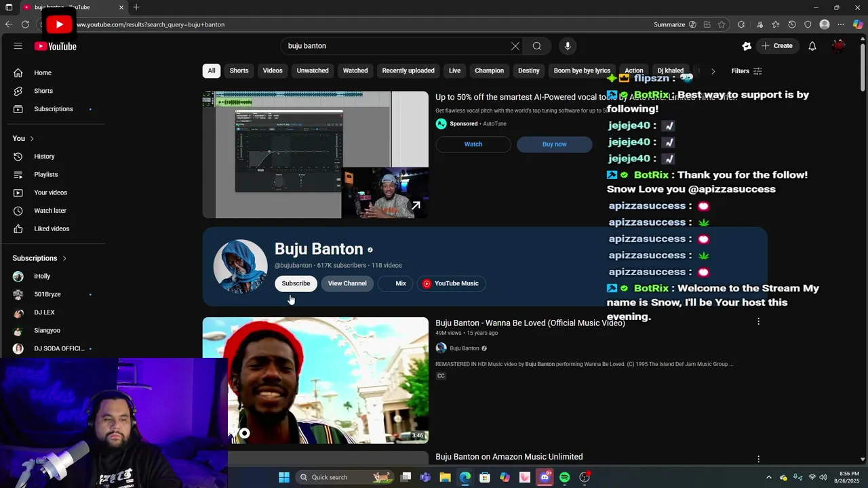Open the search Filters panel

point(747,71)
